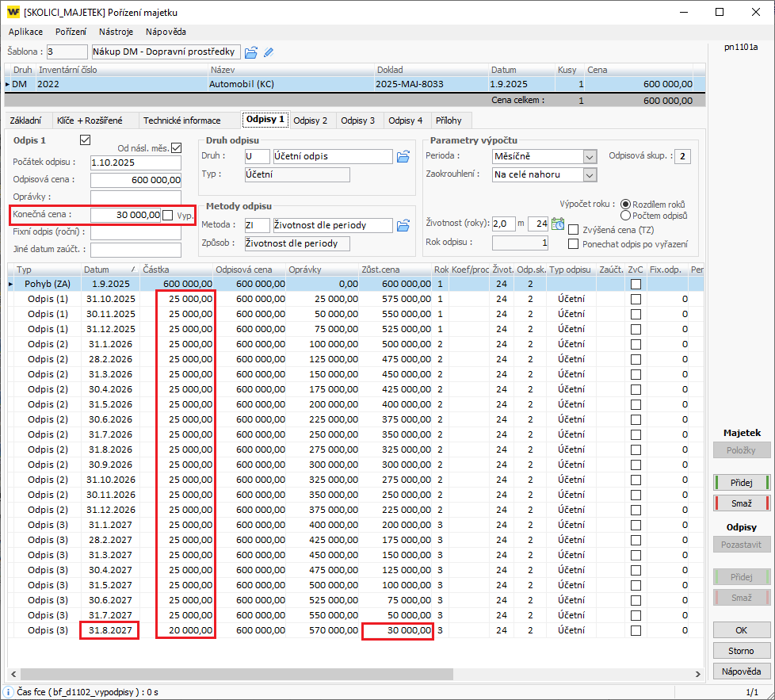Screen dimensions: 775x700
Task: Enable the Zvýšená cena (TZ) checkbox
Action: point(574,230)
